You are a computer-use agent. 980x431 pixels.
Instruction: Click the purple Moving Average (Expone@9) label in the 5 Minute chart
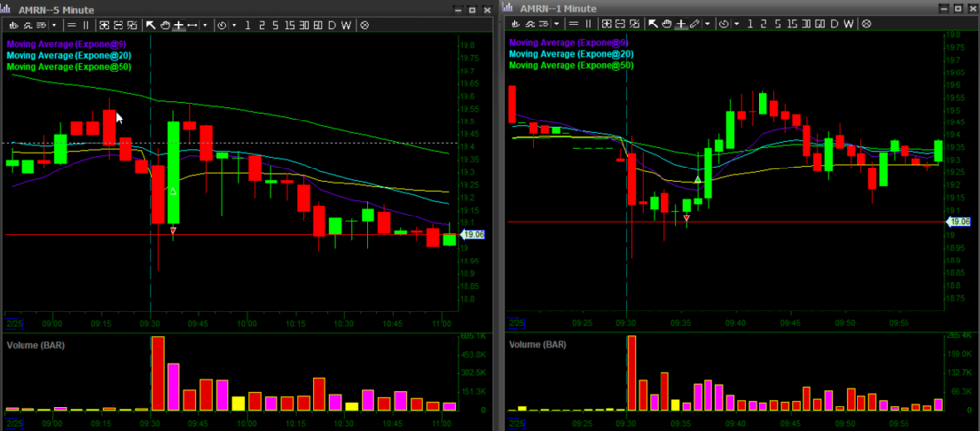pyautogui.click(x=69, y=43)
